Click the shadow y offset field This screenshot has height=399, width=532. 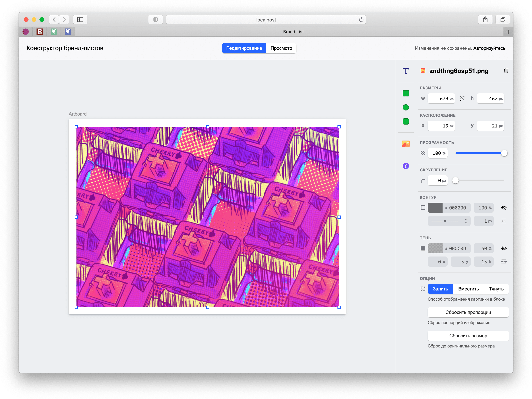[461, 262]
